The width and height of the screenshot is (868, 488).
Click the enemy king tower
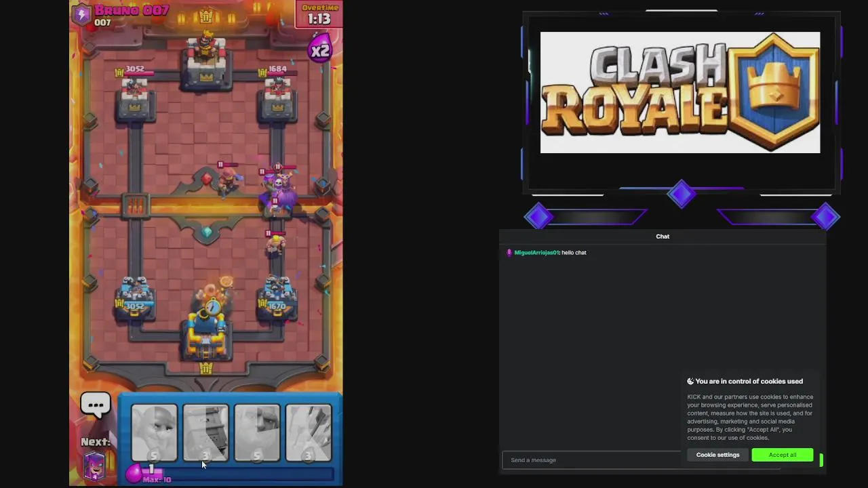click(x=206, y=60)
